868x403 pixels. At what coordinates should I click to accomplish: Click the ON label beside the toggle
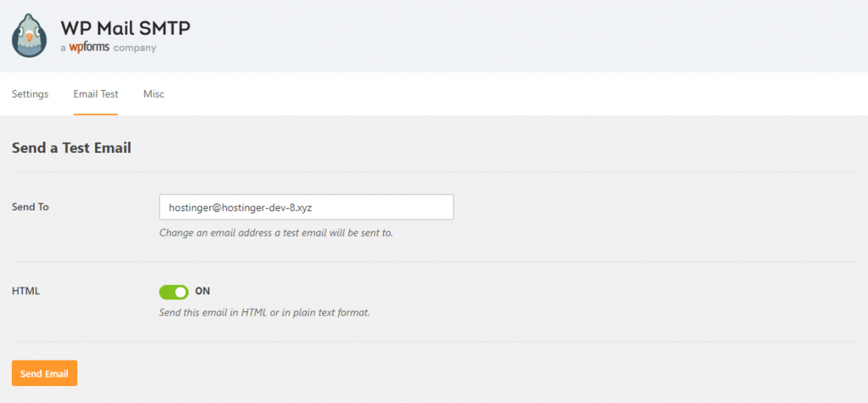coord(203,291)
